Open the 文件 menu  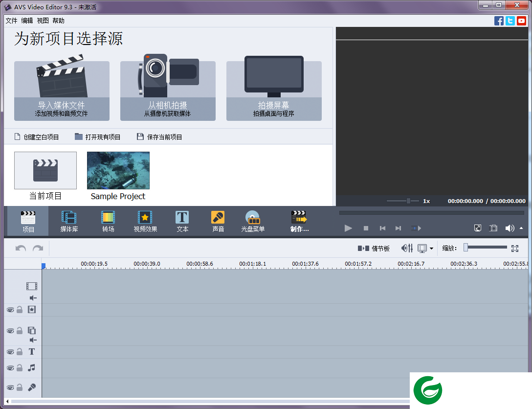(12, 21)
